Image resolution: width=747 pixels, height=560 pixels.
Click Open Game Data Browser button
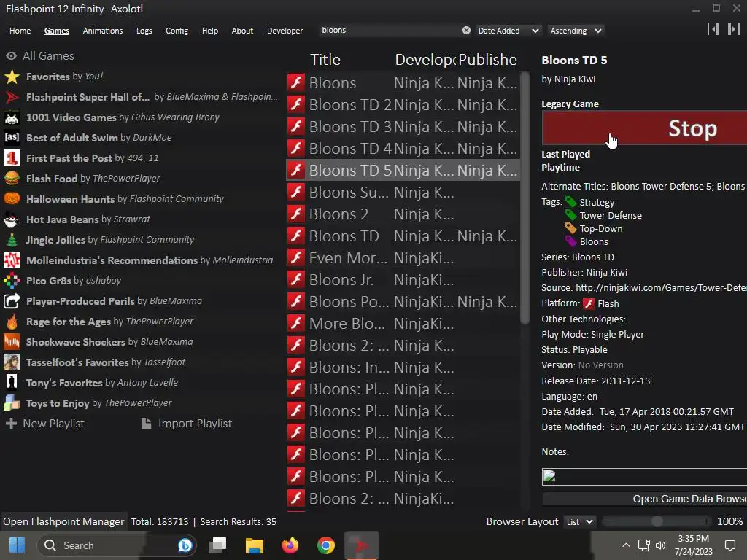(x=645, y=499)
